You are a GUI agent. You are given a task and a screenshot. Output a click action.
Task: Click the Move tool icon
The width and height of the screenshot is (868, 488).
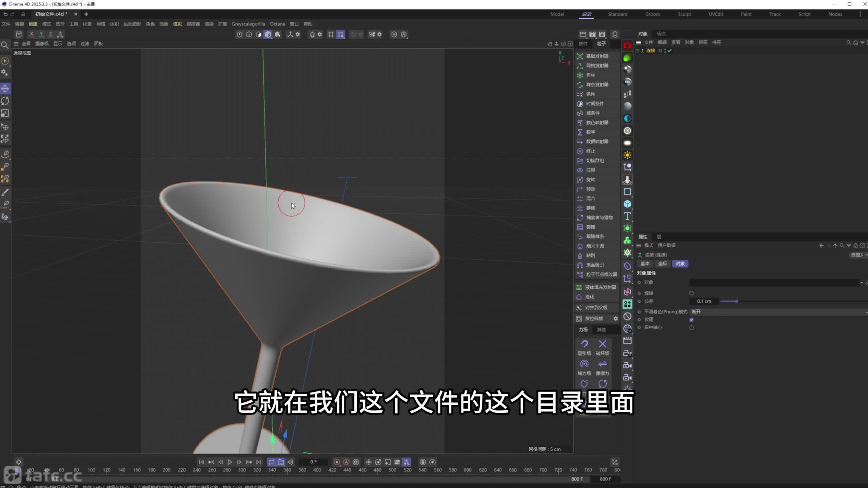(5, 89)
